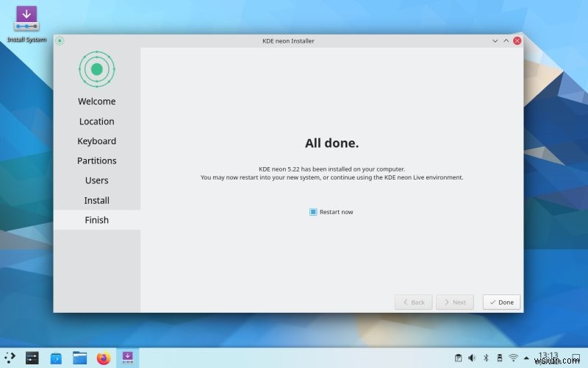
Task: Open the Install System desktop icon
Action: (x=26, y=24)
